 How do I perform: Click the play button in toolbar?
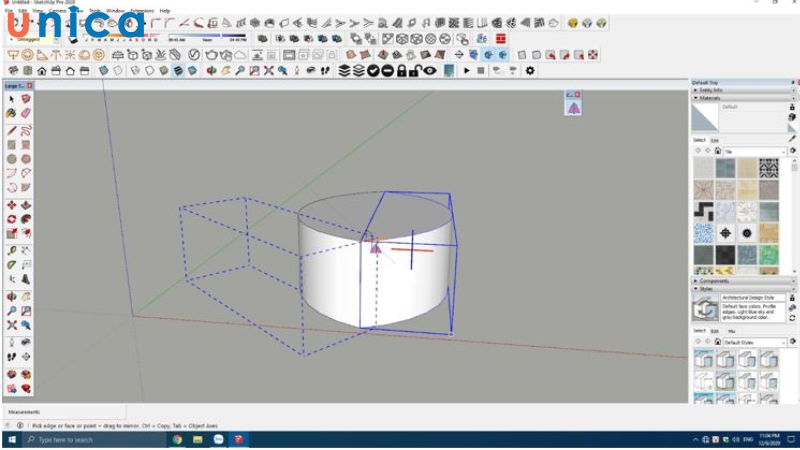(466, 71)
